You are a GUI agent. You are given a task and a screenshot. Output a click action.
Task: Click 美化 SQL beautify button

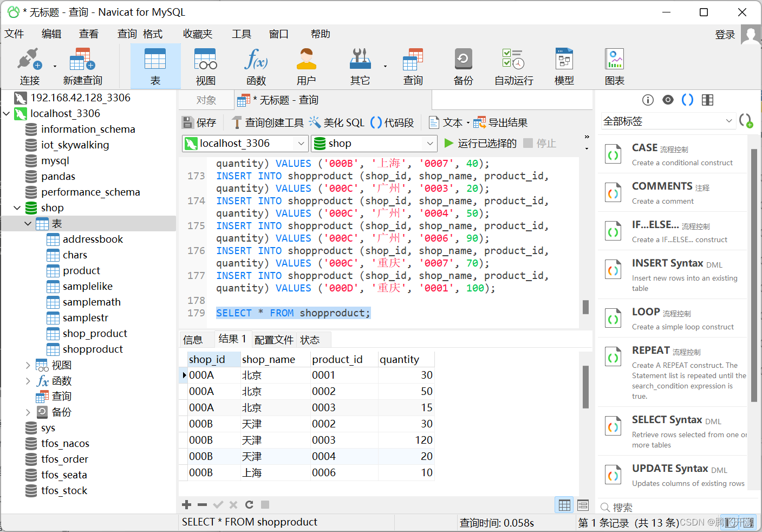[336, 122]
